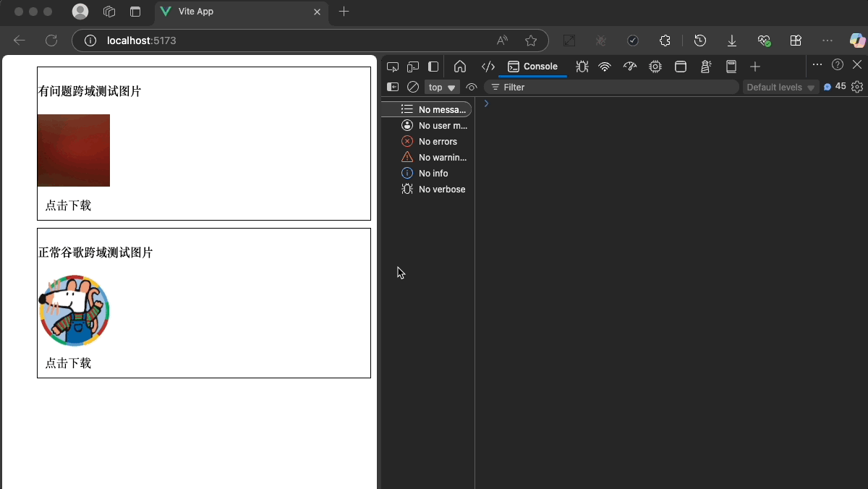Add this page to favorites star

(531, 41)
